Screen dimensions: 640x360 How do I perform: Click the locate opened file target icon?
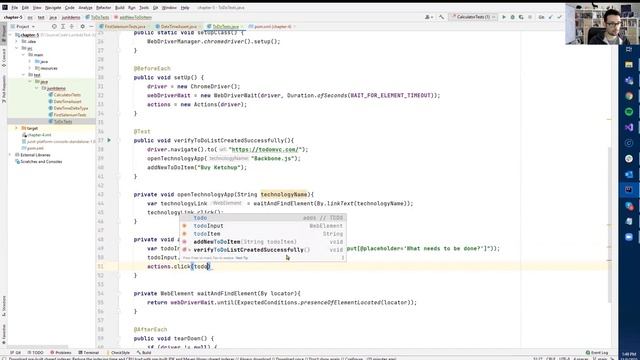(x=54, y=27)
